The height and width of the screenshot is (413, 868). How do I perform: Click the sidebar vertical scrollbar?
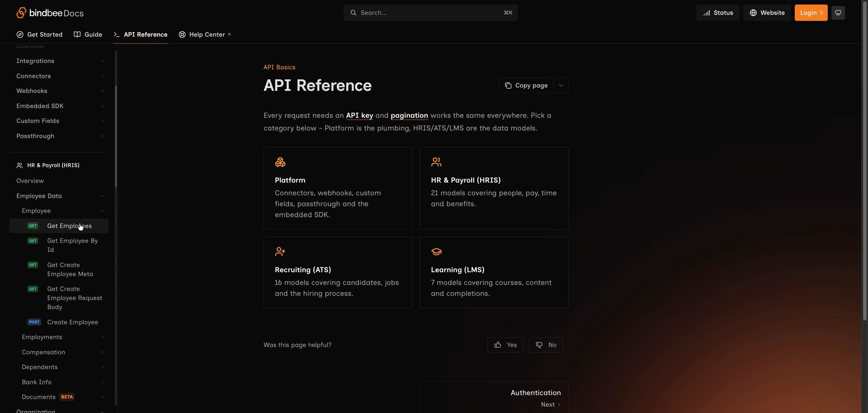(x=116, y=136)
